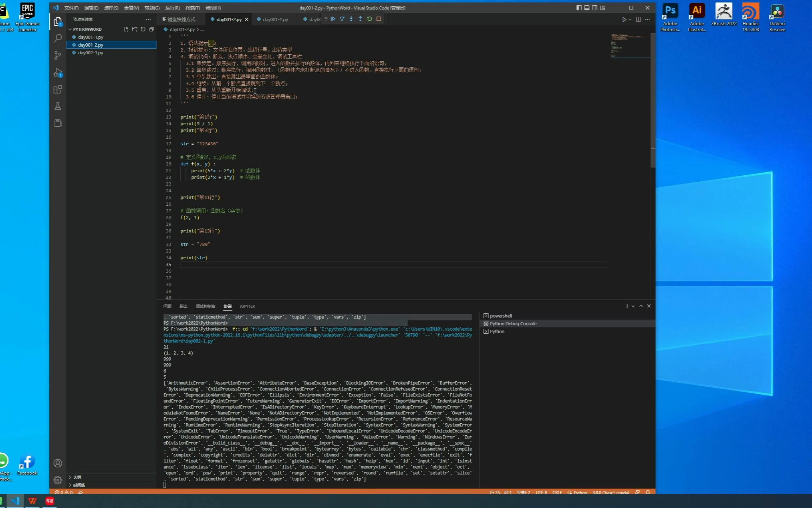Open Source Control in activity bar
This screenshot has height=508, width=812.
point(58,55)
